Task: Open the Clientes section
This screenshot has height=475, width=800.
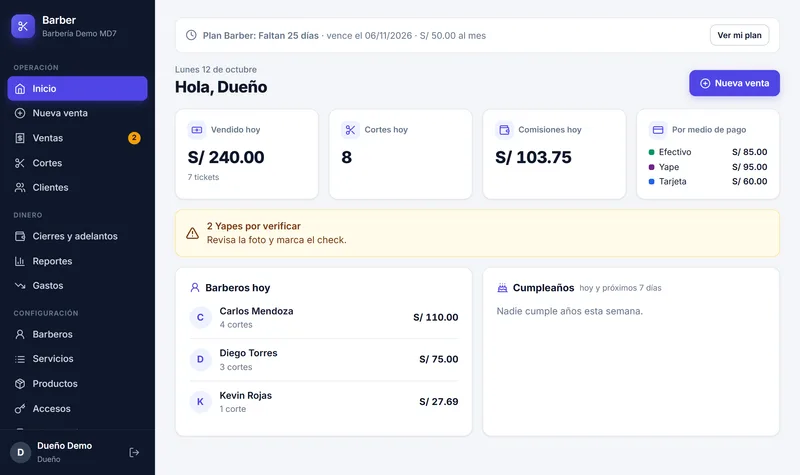Action: (x=78, y=187)
